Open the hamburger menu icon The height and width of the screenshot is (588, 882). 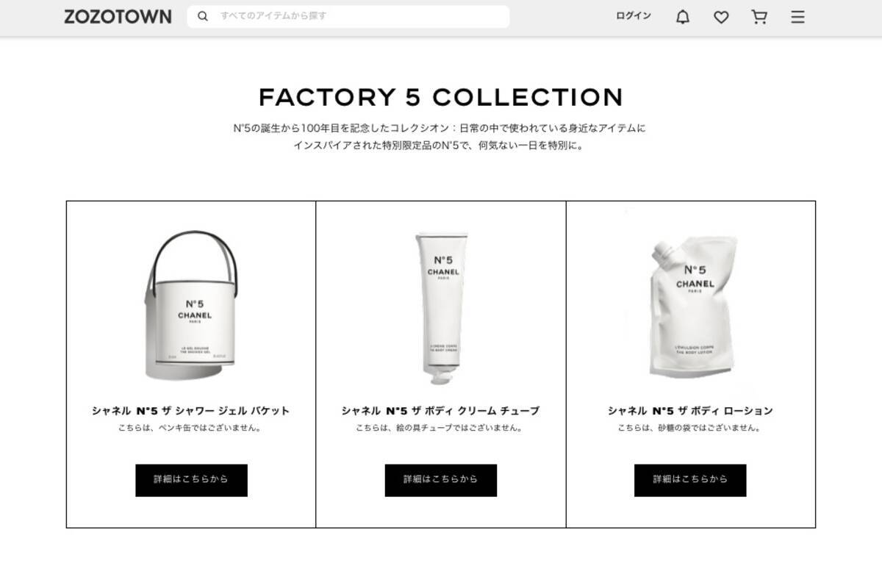coord(797,17)
